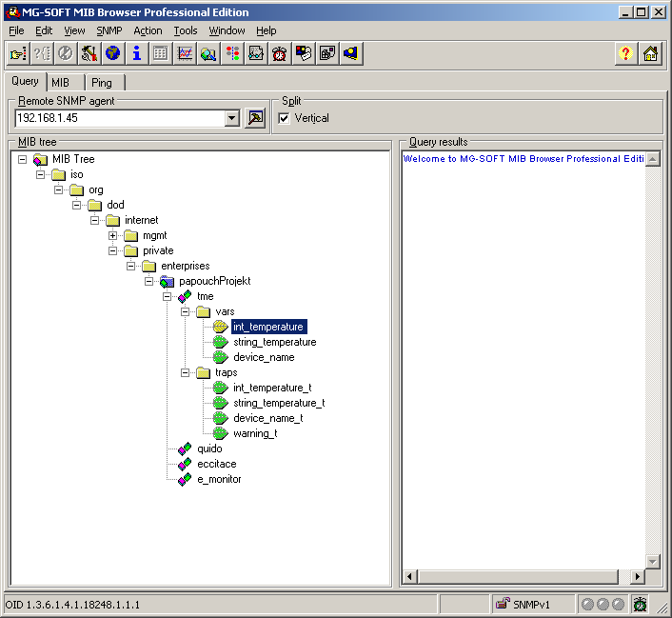Viewport: 672px width, 618px height.
Task: Click the hammer button next to agent address
Action: [255, 118]
